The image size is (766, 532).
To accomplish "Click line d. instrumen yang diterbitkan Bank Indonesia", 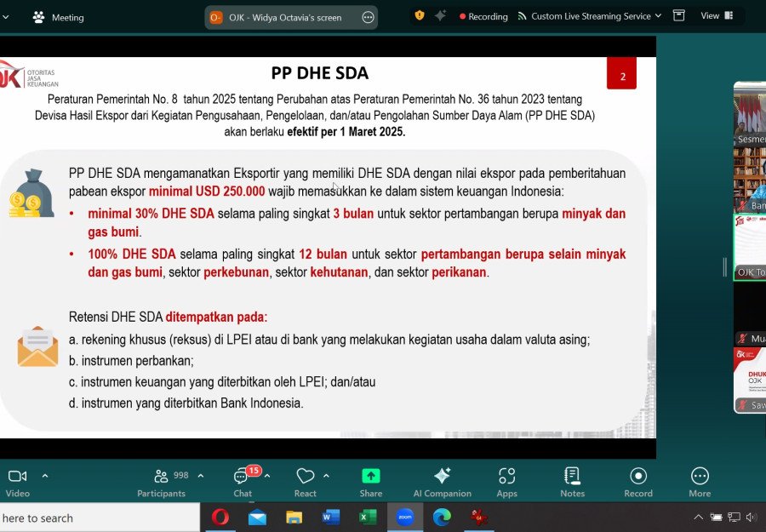I will [x=186, y=403].
